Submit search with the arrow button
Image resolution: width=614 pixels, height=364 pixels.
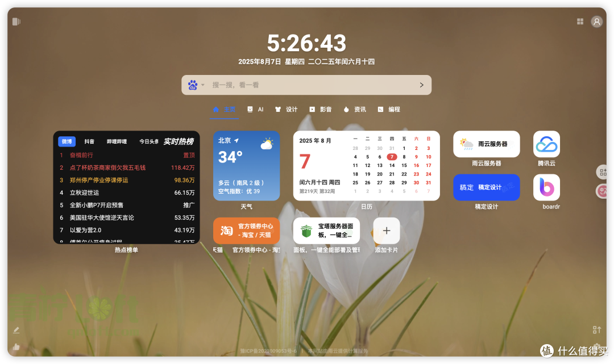421,85
